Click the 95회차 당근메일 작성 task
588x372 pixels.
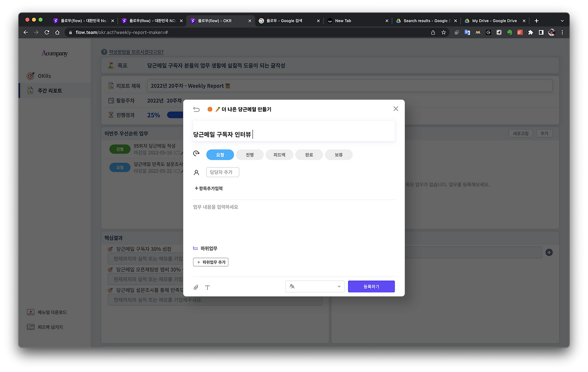(154, 146)
